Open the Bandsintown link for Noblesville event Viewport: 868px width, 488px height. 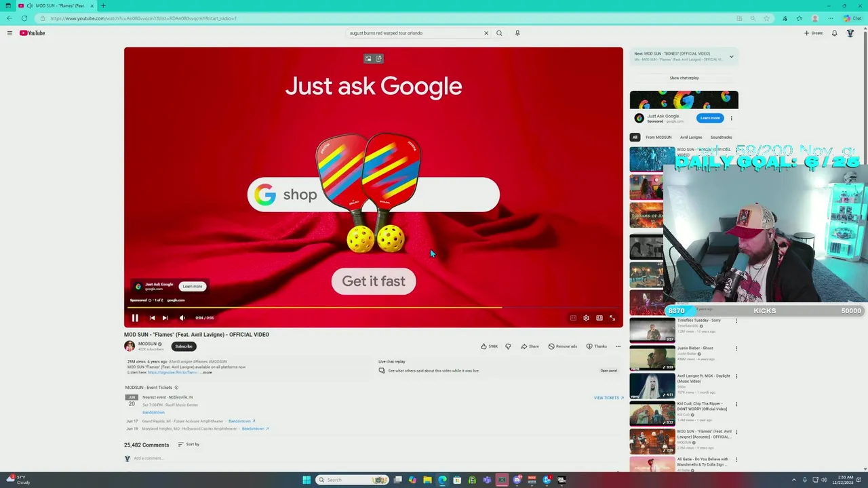point(153,413)
